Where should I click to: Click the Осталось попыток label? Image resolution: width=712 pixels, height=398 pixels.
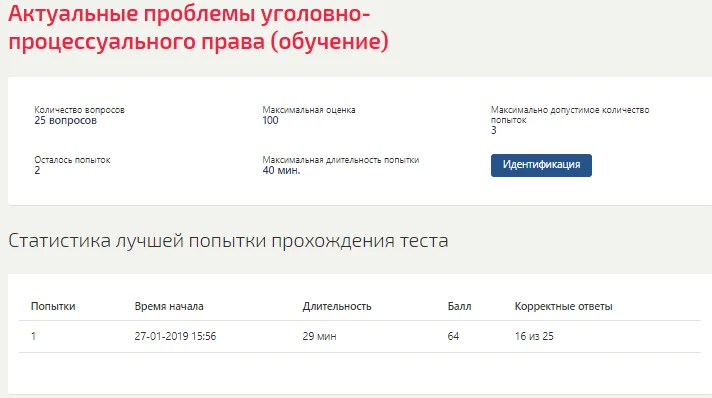click(x=72, y=159)
